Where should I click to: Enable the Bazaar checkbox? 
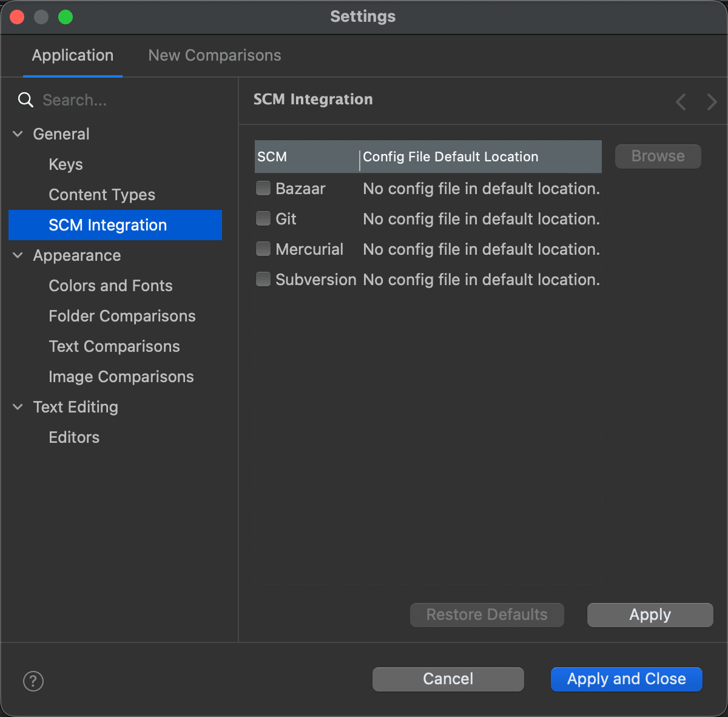[x=263, y=188]
